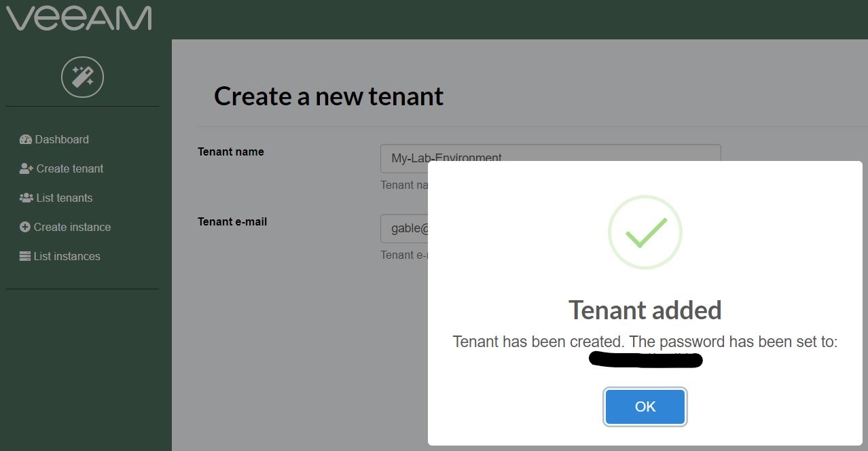Open the magic wand wizard icon
This screenshot has height=451, width=868.
(82, 77)
